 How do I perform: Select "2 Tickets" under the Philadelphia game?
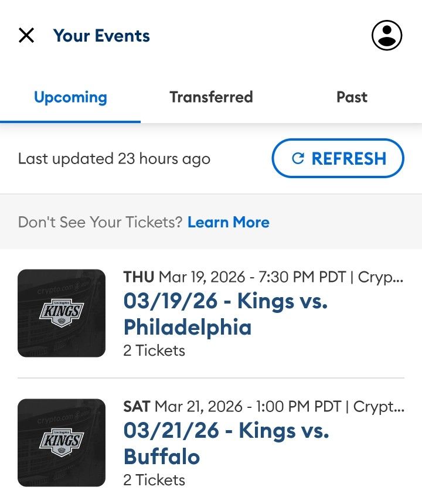click(154, 350)
